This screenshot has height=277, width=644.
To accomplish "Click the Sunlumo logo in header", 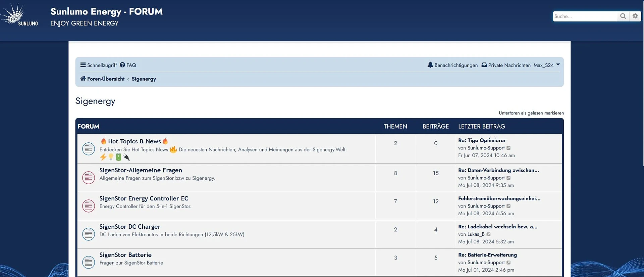I will pos(19,15).
